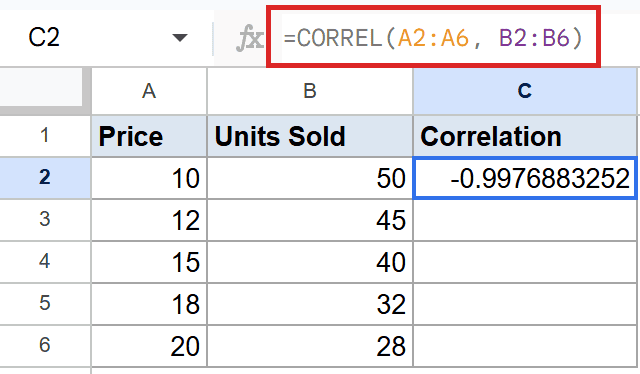The width and height of the screenshot is (640, 374).
Task: Select cell with price 20
Action: click(x=149, y=346)
